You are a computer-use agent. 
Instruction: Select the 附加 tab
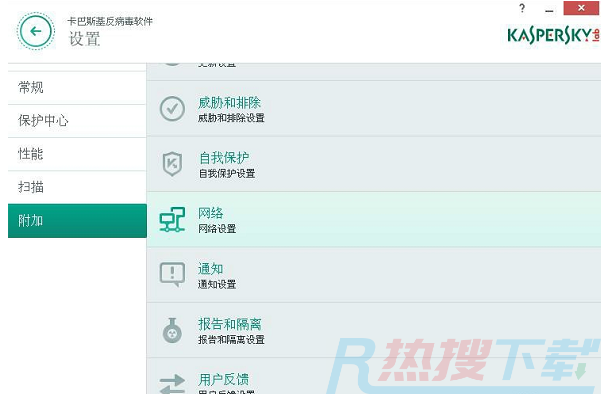click(x=77, y=221)
